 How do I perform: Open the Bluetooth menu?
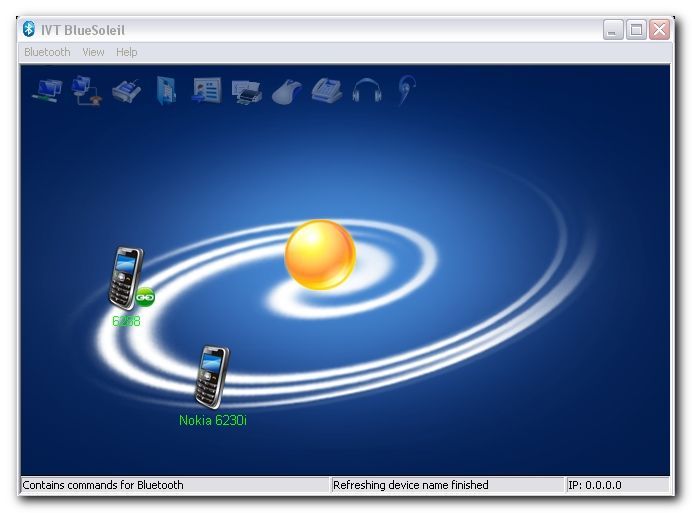tap(47, 52)
